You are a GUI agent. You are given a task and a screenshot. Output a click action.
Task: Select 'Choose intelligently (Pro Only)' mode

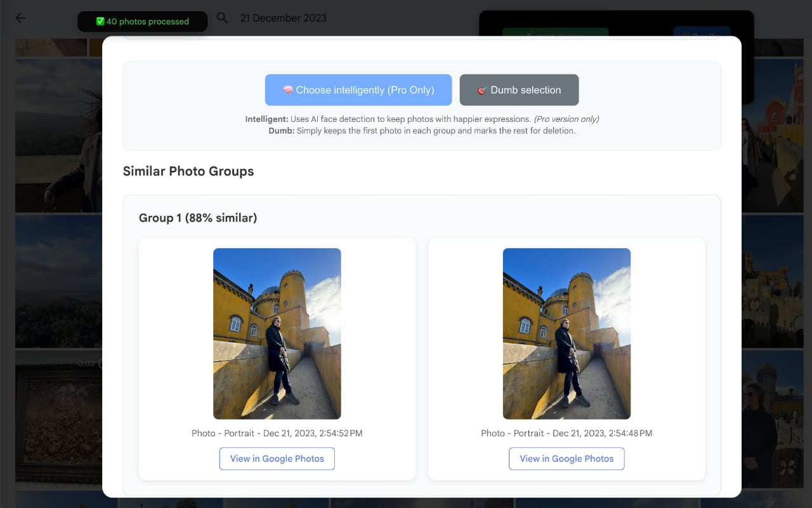point(358,90)
